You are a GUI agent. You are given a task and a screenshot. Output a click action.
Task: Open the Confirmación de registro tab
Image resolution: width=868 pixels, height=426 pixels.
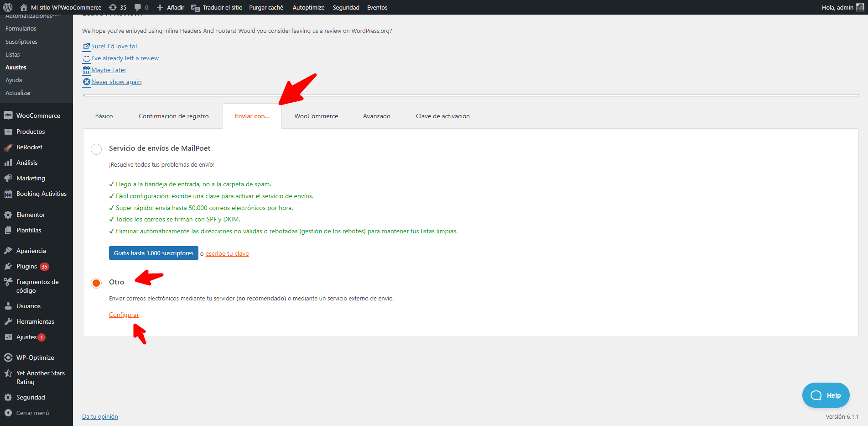click(x=174, y=116)
